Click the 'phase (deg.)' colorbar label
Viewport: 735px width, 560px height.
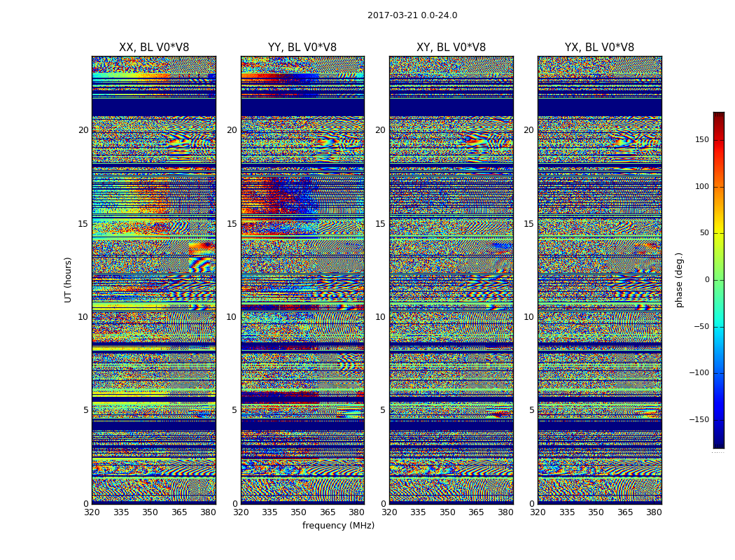point(680,280)
